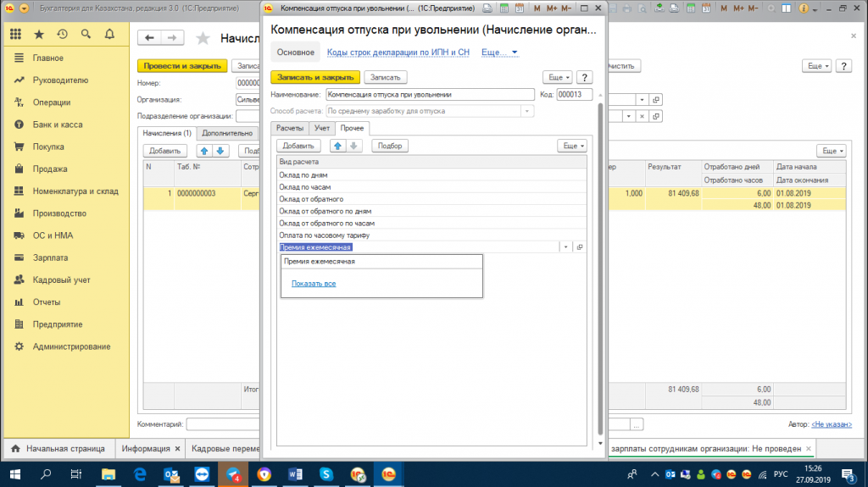
Task: Open the Еще dropdown beside Записать
Action: pos(558,77)
